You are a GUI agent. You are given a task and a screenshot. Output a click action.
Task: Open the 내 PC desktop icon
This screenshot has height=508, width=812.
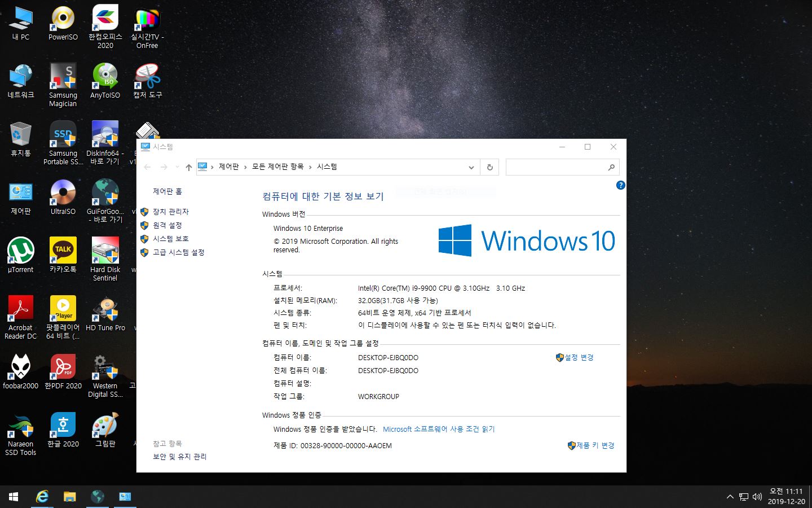[x=21, y=24]
